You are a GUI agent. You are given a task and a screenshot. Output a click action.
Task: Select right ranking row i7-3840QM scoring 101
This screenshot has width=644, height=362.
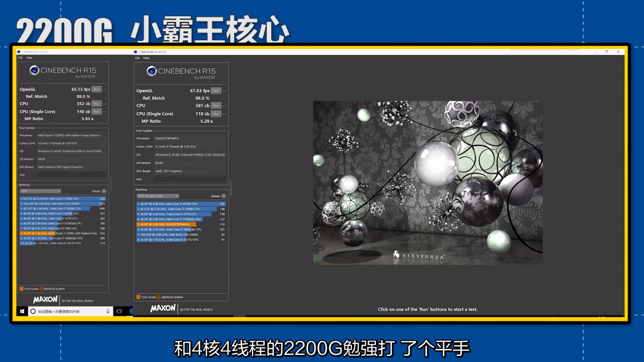pos(181,230)
